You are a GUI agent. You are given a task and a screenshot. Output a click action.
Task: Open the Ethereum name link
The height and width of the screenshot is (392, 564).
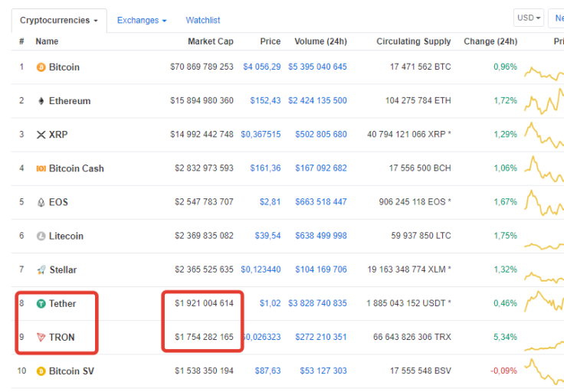pyautogui.click(x=70, y=101)
